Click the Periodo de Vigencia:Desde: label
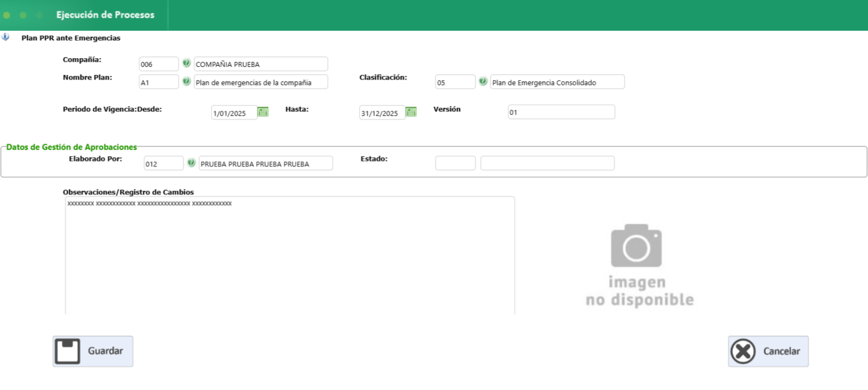This screenshot has width=868, height=390. [x=112, y=109]
